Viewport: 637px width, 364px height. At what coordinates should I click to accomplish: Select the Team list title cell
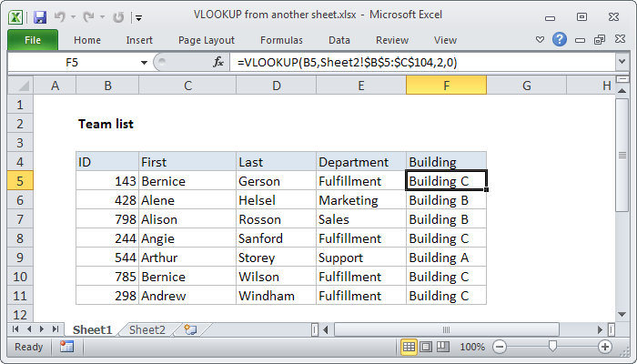click(x=106, y=124)
